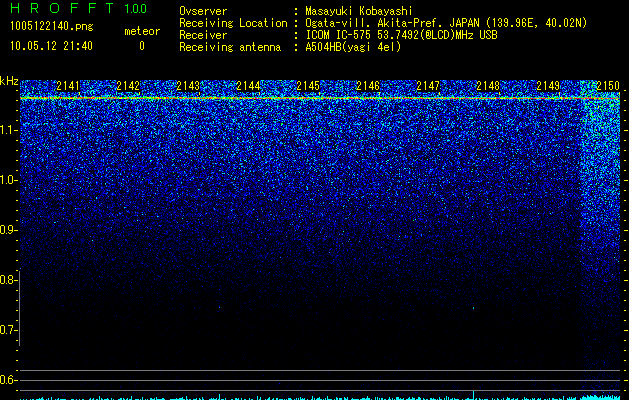The height and width of the screenshot is (400, 629).
Task: Click the HROFFT 1.0.0 title text
Action: 79,8
